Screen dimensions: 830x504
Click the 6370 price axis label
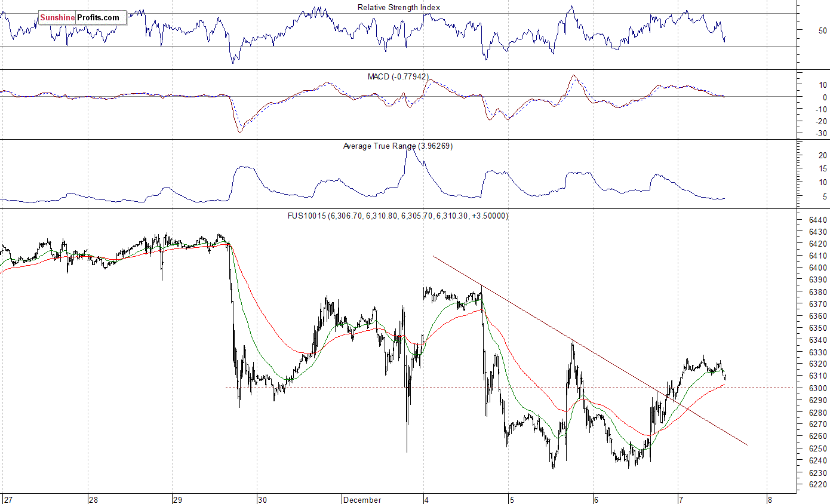(x=818, y=304)
